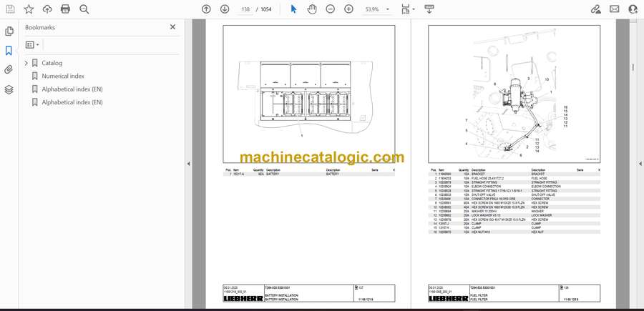Viewport: 644px width, 311px height.
Task: Click the page number field showing 138
Action: (245, 9)
